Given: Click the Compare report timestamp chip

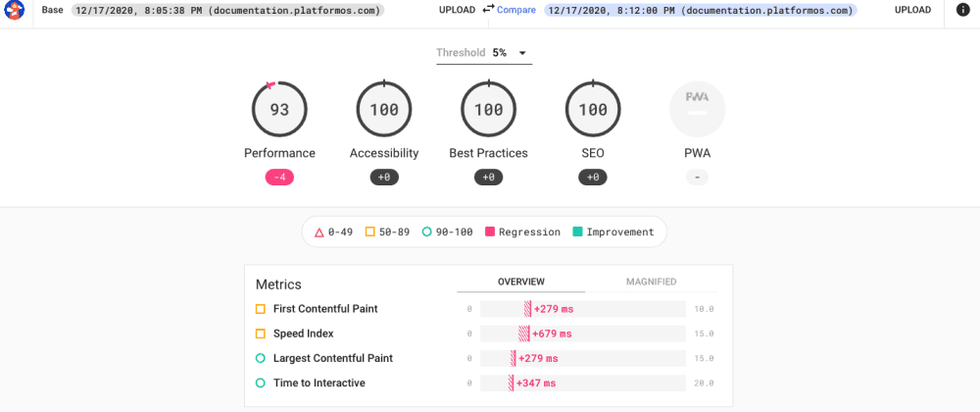Looking at the screenshot, I should 701,10.
